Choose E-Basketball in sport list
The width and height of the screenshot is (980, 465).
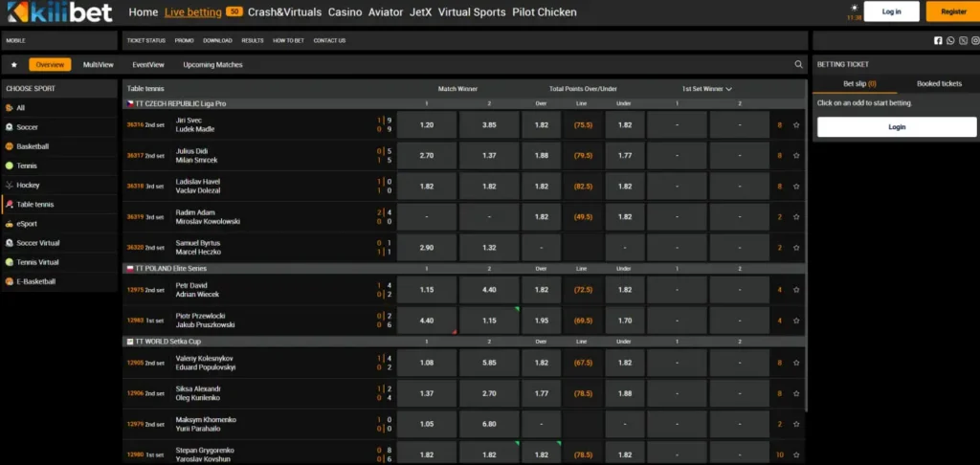pyautogui.click(x=59, y=282)
